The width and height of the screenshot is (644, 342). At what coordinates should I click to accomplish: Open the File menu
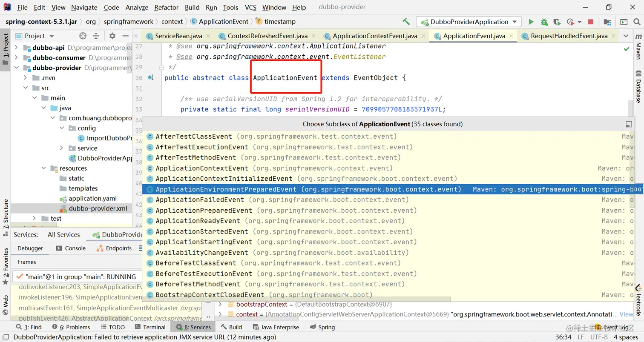coord(22,7)
